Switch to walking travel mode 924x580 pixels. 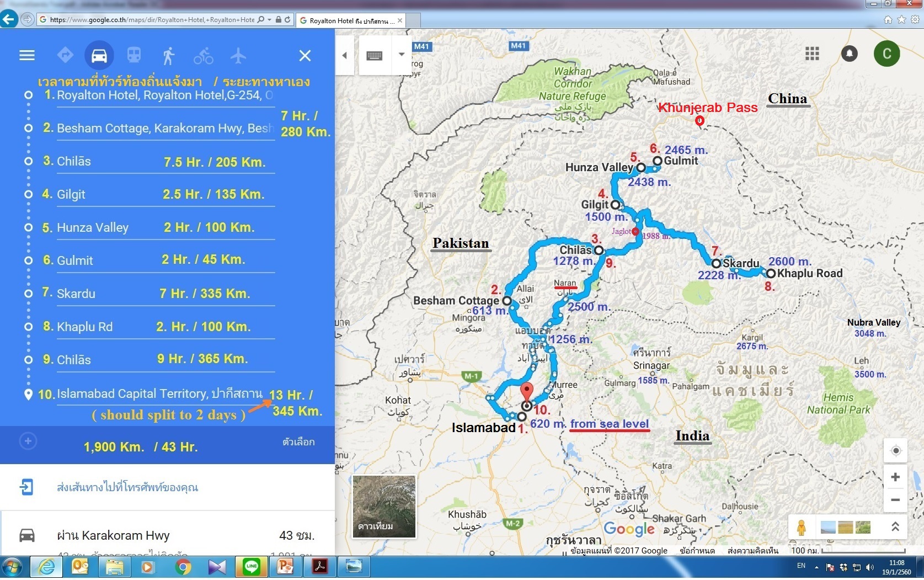coord(169,55)
